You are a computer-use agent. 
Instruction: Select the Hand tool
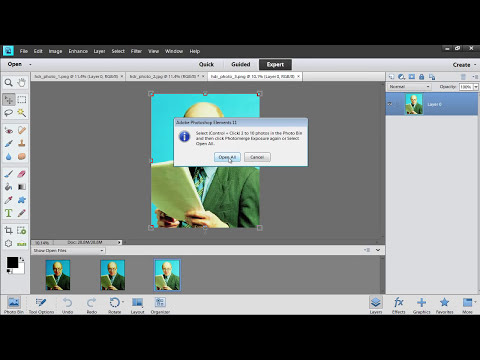point(22,82)
